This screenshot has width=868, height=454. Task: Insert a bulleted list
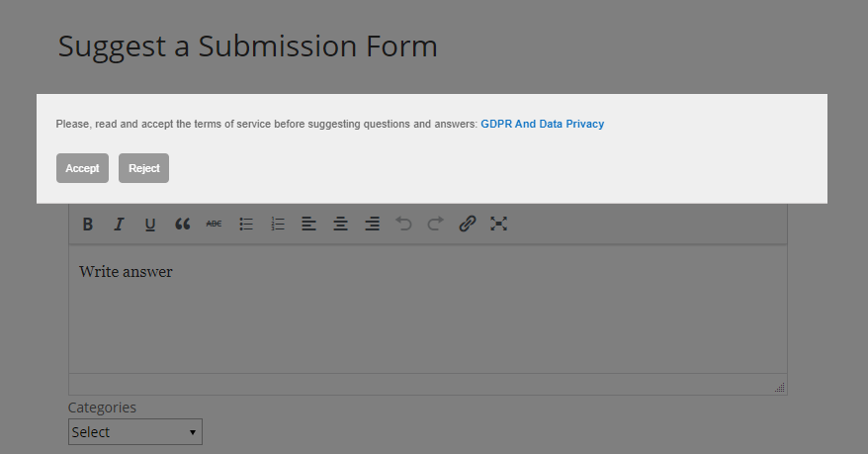click(x=246, y=225)
